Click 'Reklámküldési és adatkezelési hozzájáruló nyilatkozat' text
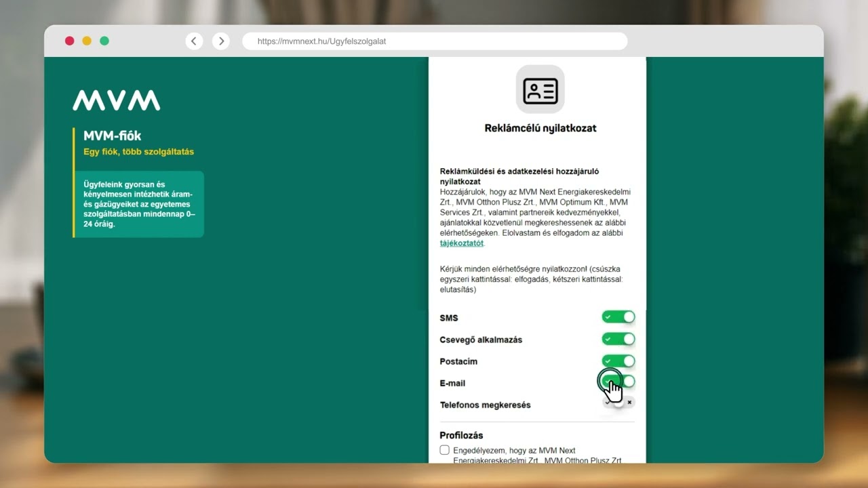 click(x=519, y=176)
